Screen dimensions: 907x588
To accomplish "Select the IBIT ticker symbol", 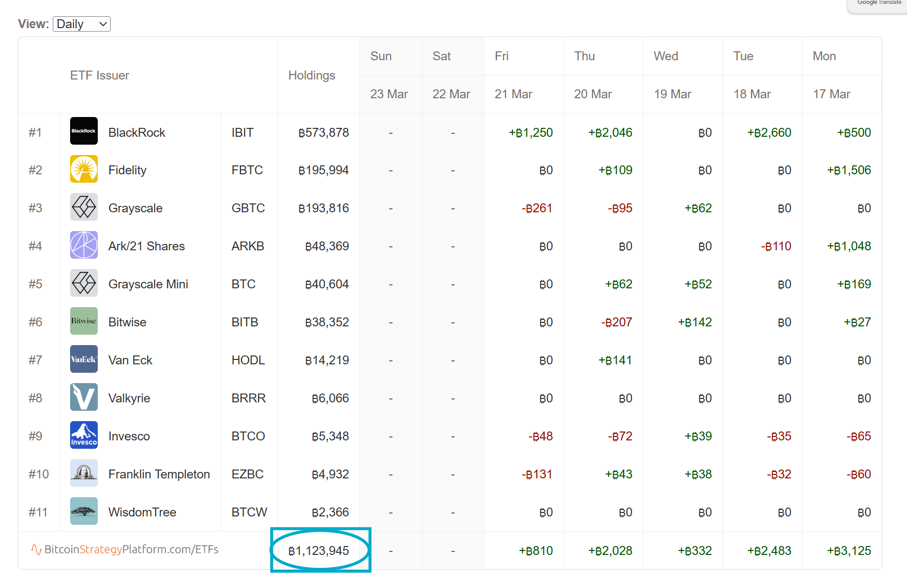I will (x=242, y=133).
